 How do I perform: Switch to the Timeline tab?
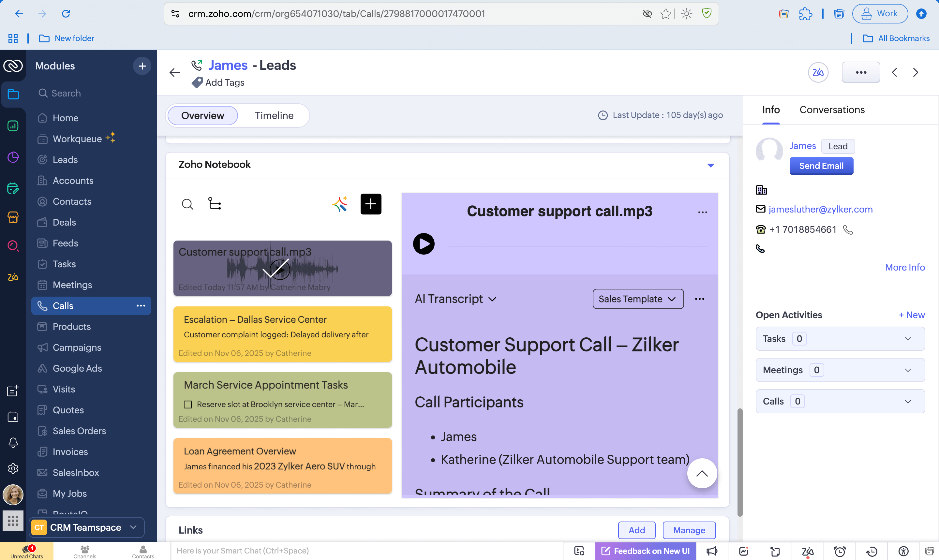pos(274,115)
